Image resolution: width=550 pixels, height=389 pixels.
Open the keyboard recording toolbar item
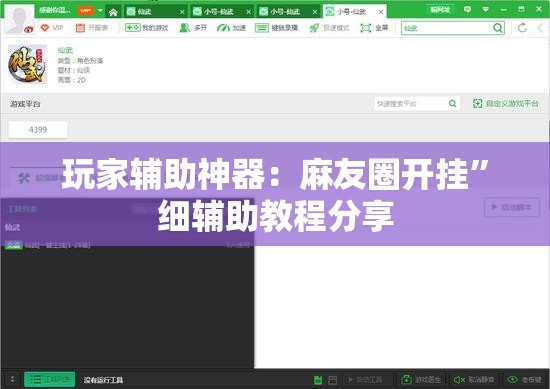point(276,27)
